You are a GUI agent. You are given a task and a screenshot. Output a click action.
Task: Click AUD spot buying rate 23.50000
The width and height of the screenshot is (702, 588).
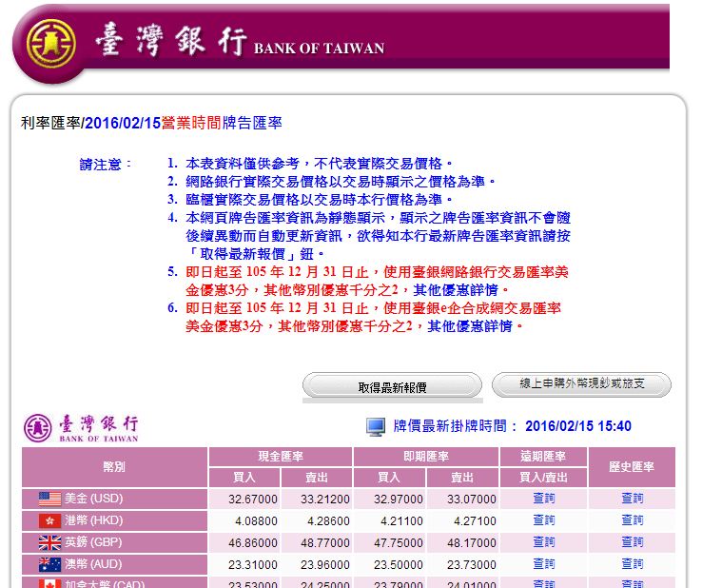point(398,565)
